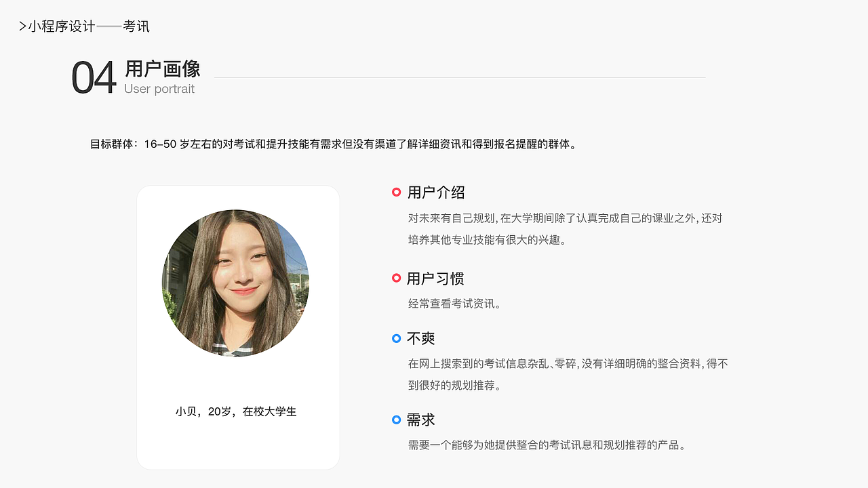This screenshot has height=488, width=868.
Task: Select the 需求 heading
Action: point(421,420)
